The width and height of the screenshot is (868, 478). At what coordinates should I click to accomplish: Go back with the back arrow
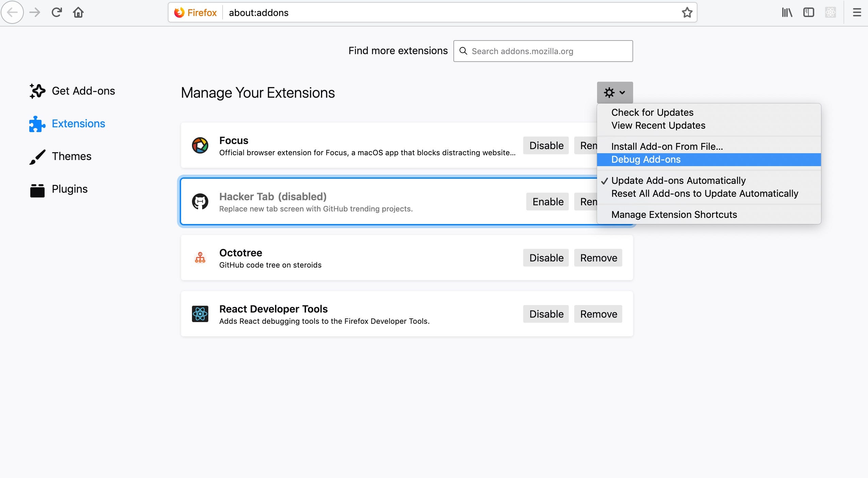tap(13, 13)
